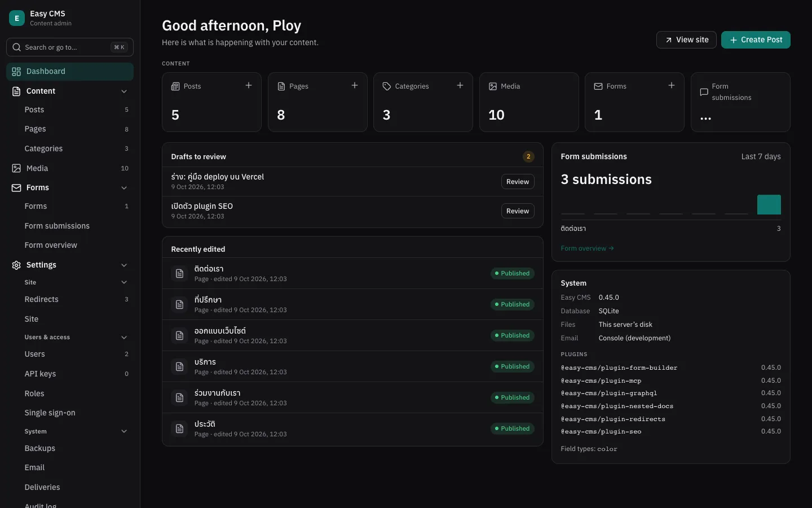Click the Pages card icon
This screenshot has width=812, height=508.
[281, 86]
